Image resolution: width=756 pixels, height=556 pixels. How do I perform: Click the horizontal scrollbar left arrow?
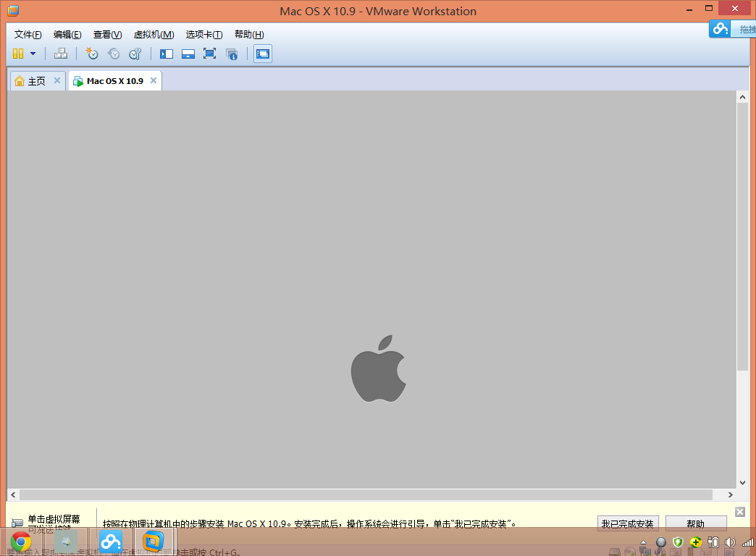pyautogui.click(x=13, y=494)
